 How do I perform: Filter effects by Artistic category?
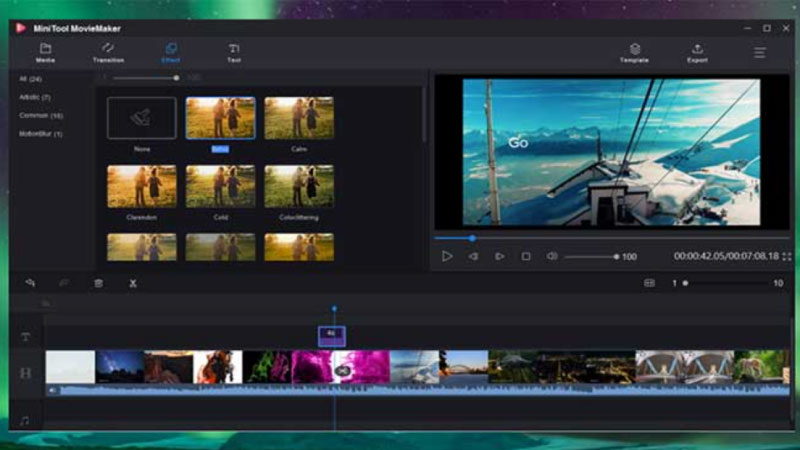point(35,97)
